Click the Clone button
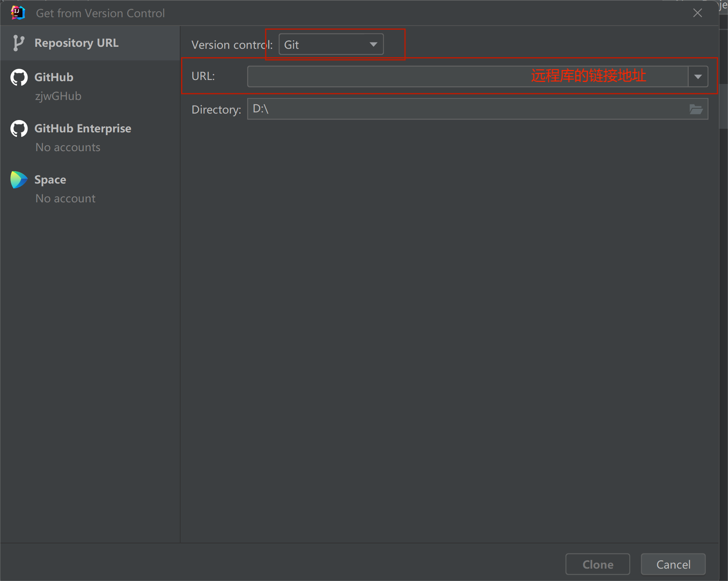728x581 pixels. point(598,564)
